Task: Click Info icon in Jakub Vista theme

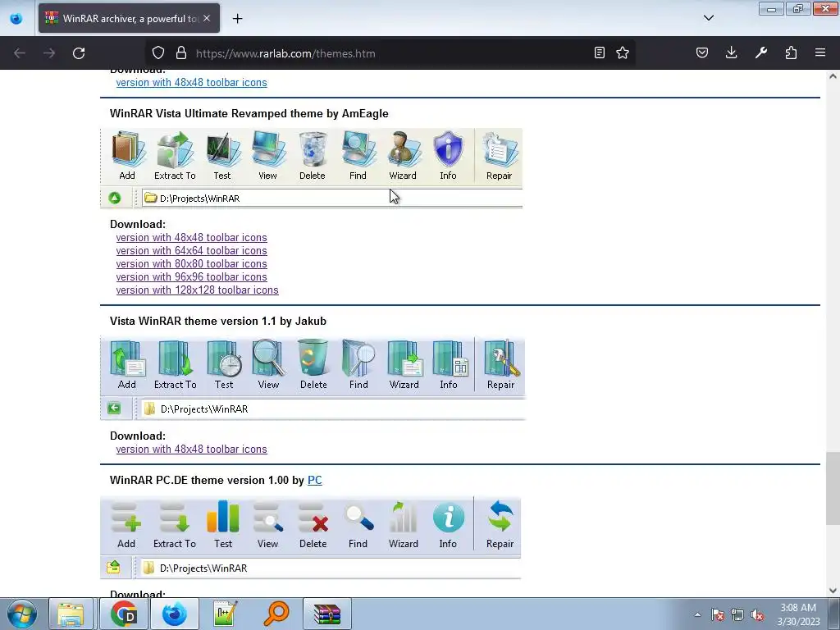Action: (x=450, y=358)
